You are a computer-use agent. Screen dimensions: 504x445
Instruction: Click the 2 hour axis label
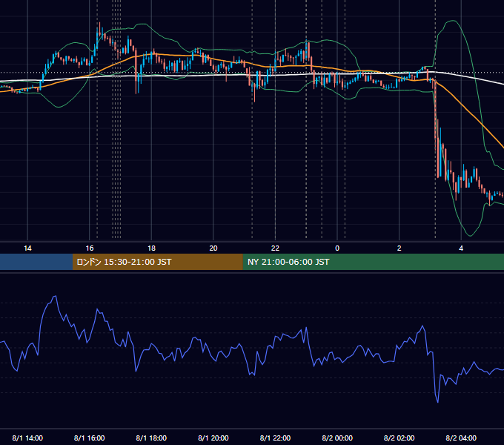399,248
